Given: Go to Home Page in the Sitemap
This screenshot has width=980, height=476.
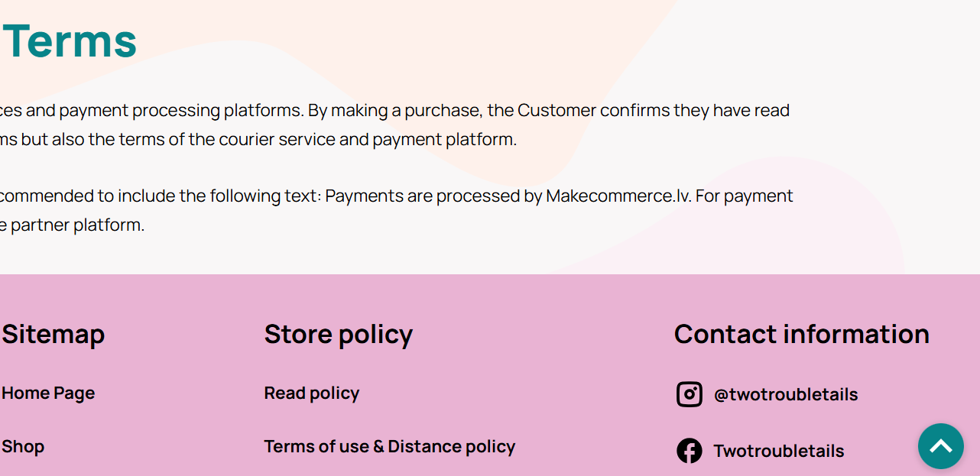Looking at the screenshot, I should [48, 393].
